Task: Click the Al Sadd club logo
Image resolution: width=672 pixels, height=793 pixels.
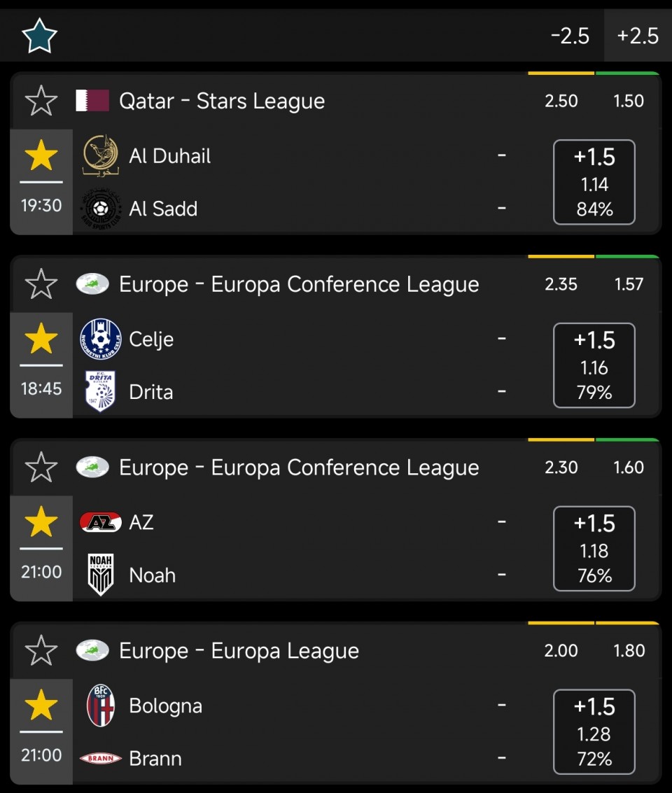Action: click(101, 209)
